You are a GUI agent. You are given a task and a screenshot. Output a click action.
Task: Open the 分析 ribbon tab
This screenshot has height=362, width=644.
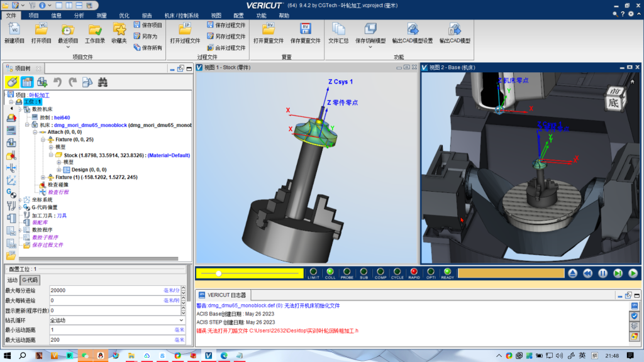pyautogui.click(x=79, y=16)
